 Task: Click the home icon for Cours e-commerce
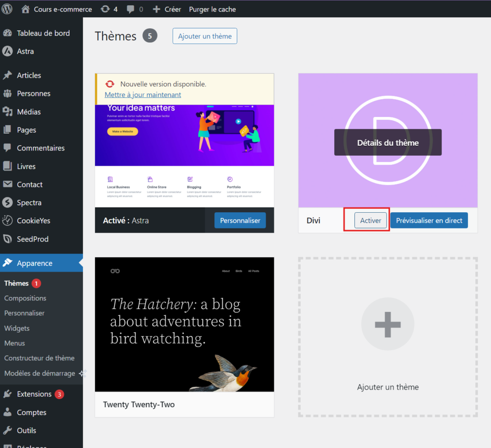click(x=25, y=9)
